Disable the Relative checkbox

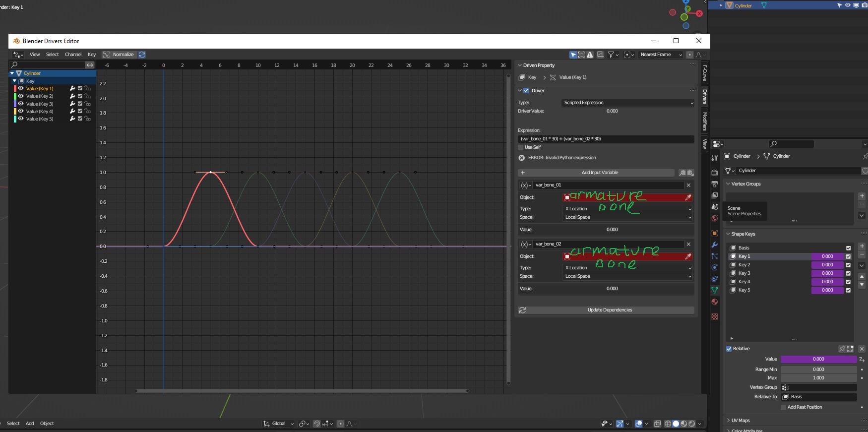coord(729,349)
